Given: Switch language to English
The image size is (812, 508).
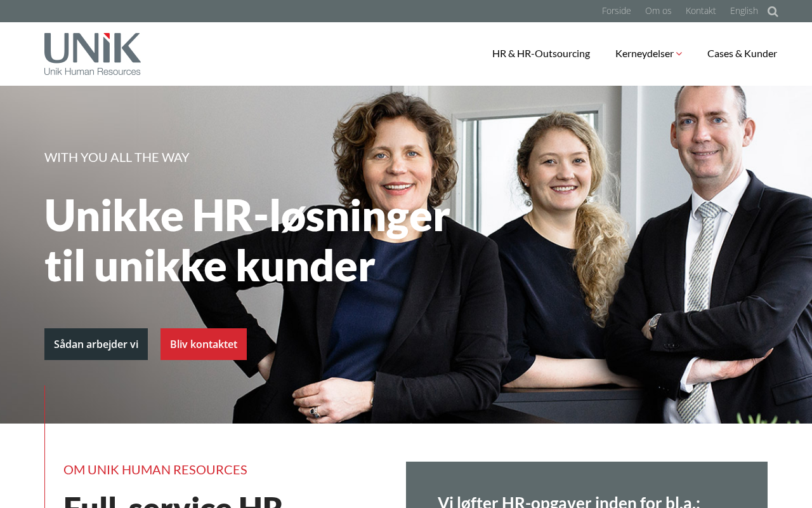Looking at the screenshot, I should point(744,11).
